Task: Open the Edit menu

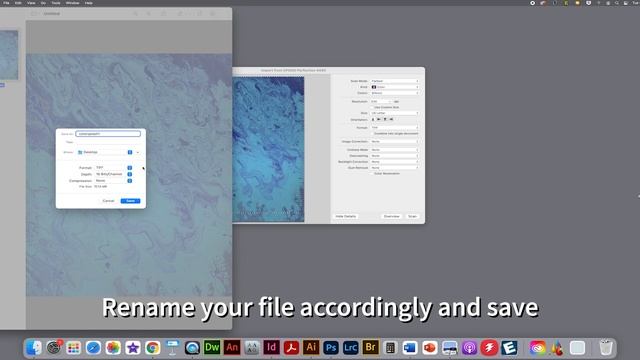Action: point(18,2)
